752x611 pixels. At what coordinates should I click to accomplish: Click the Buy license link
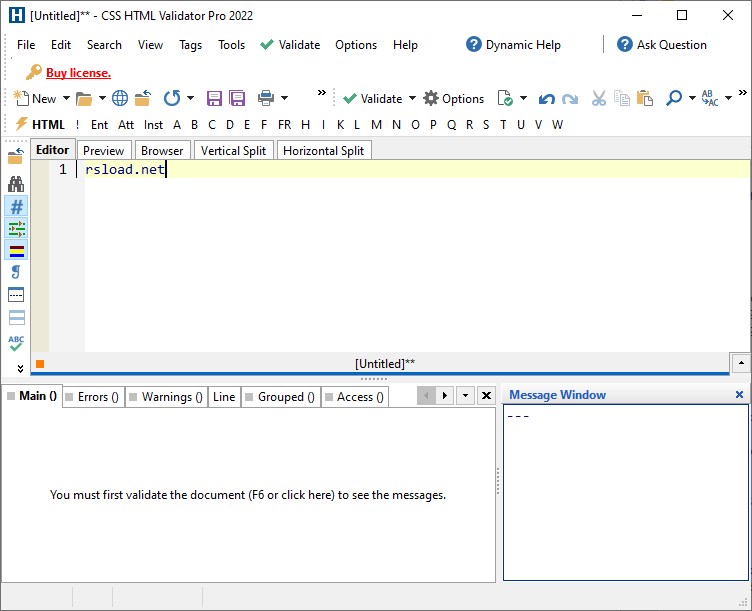click(78, 73)
